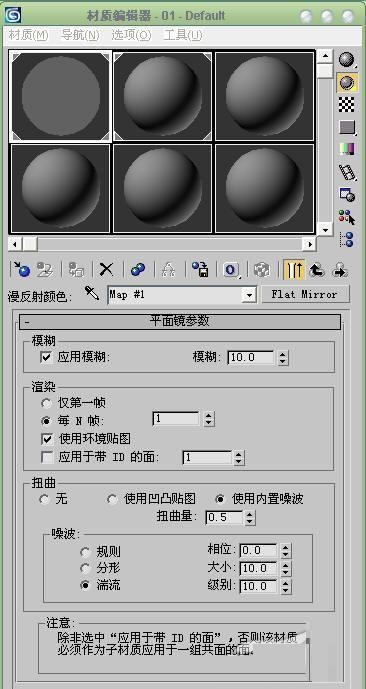Click Assign Material to Selection icon
Screen dimensions: 366x689
(x=76, y=269)
